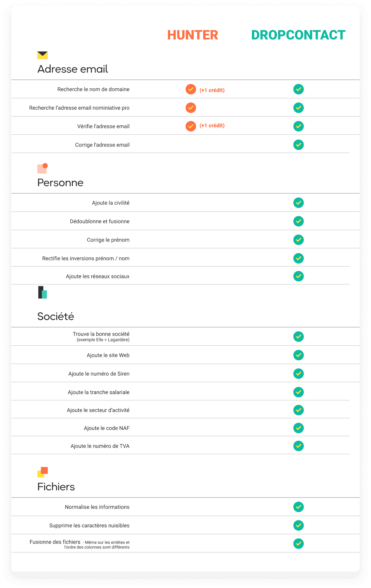Image resolution: width=371 pixels, height=588 pixels.
Task: Click Dropcontact's green checkmark for Corrige l'adresse email
Action: (x=298, y=145)
